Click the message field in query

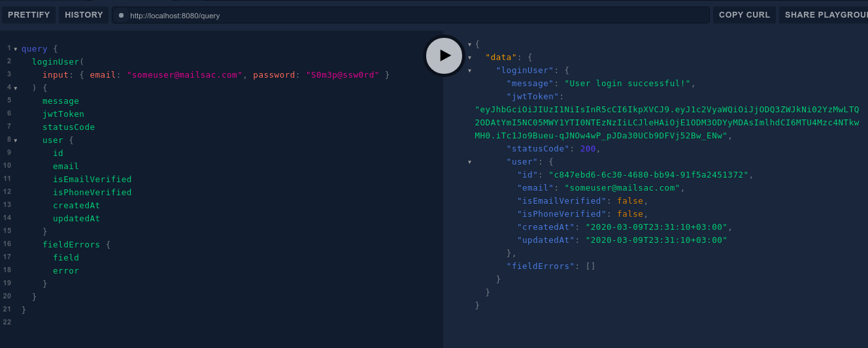61,101
